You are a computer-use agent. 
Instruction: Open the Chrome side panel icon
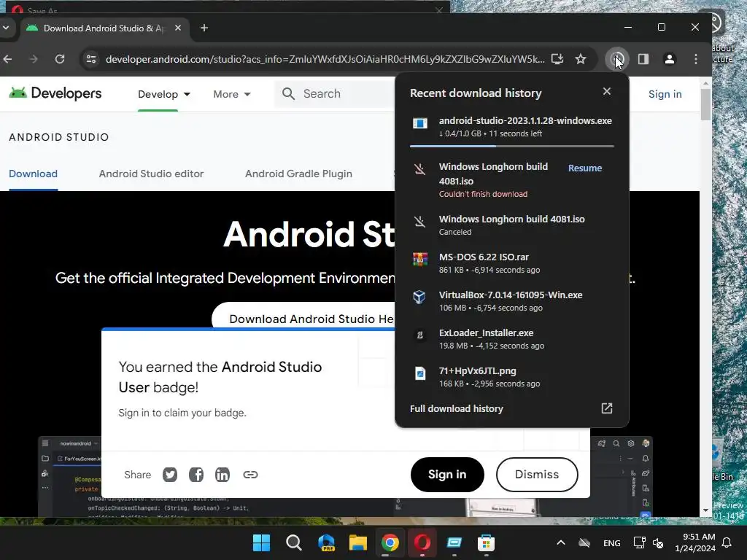tap(643, 59)
